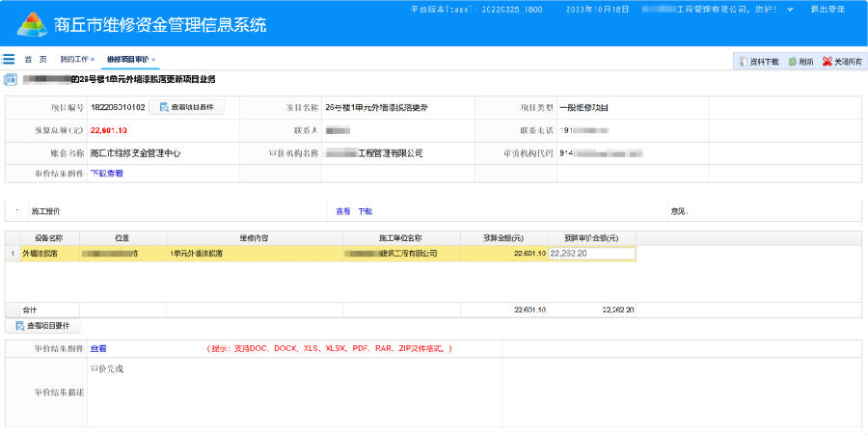
Task: Close the 维修项目审价 tab
Action: 152,60
